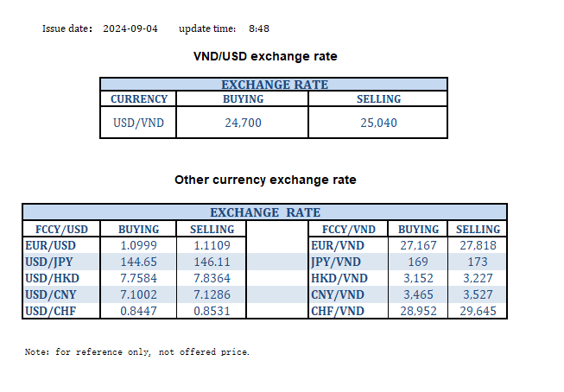Viewport: 564px width, 392px height.
Task: Click the 'Other currency exchange rate' heading
Action: [x=265, y=180]
